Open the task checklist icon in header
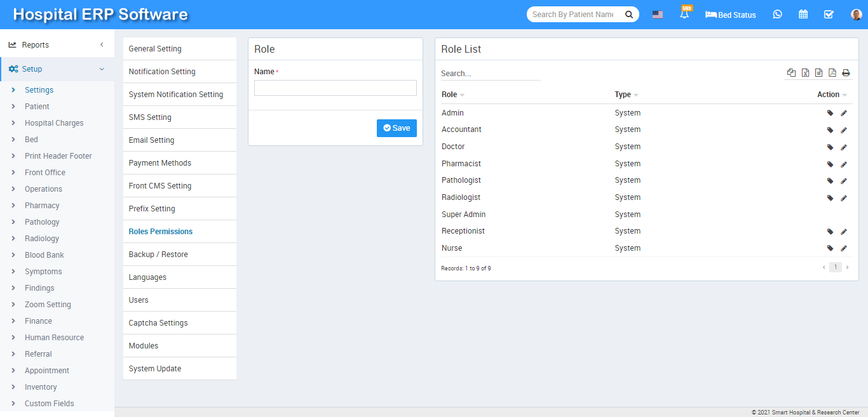The image size is (868, 417). pos(829,15)
